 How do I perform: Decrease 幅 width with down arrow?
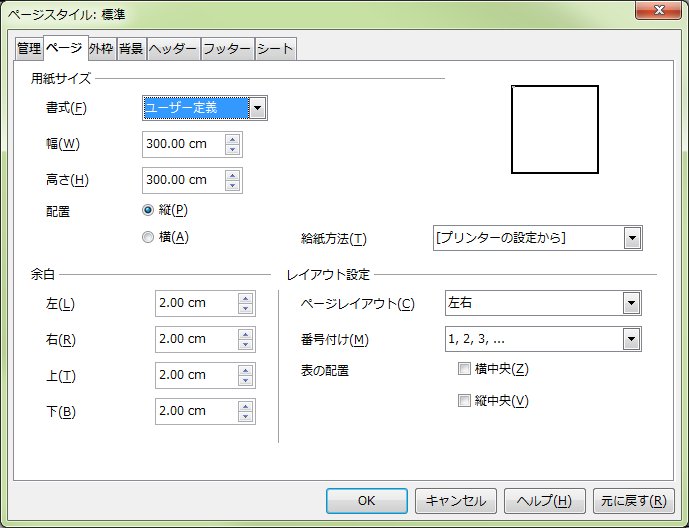[x=232, y=150]
